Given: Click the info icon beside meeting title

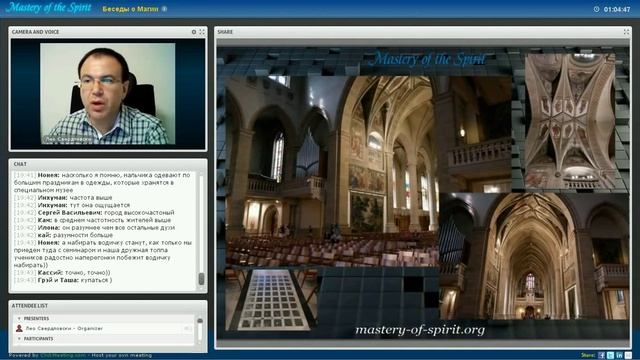Looking at the screenshot, I should tap(164, 9).
